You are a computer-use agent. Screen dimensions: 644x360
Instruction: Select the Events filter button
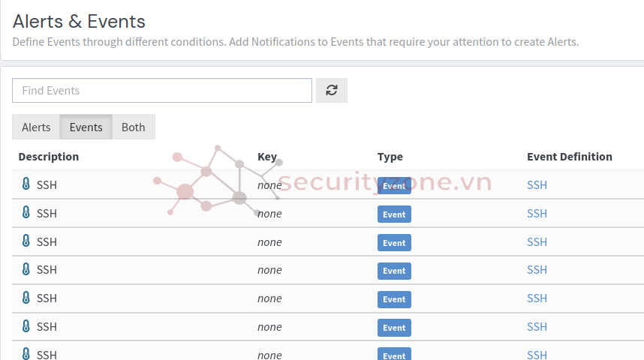pos(86,127)
